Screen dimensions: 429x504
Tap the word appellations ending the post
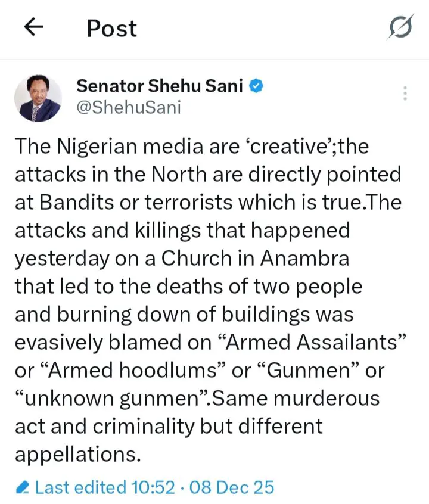click(x=77, y=453)
